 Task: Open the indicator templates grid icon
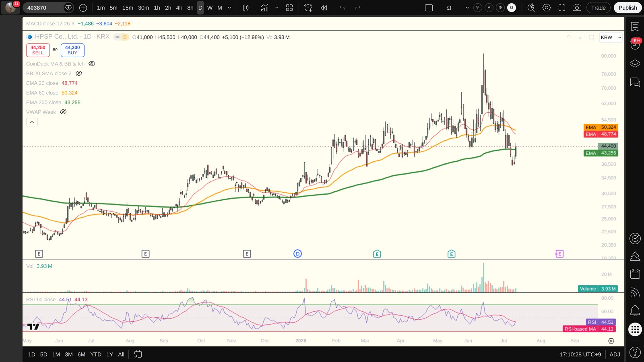point(289,8)
